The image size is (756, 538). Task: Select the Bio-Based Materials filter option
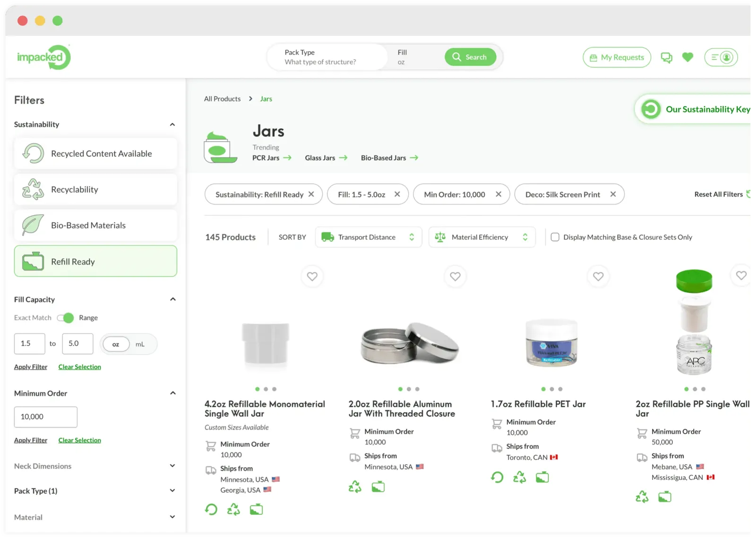95,225
